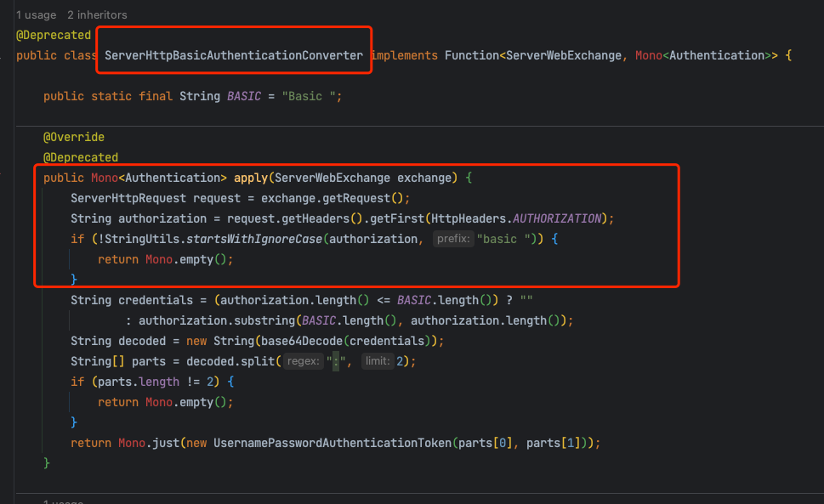Click the "prefix:" inlay parameter hint
Image resolution: width=824 pixels, height=504 pixels.
pos(452,239)
